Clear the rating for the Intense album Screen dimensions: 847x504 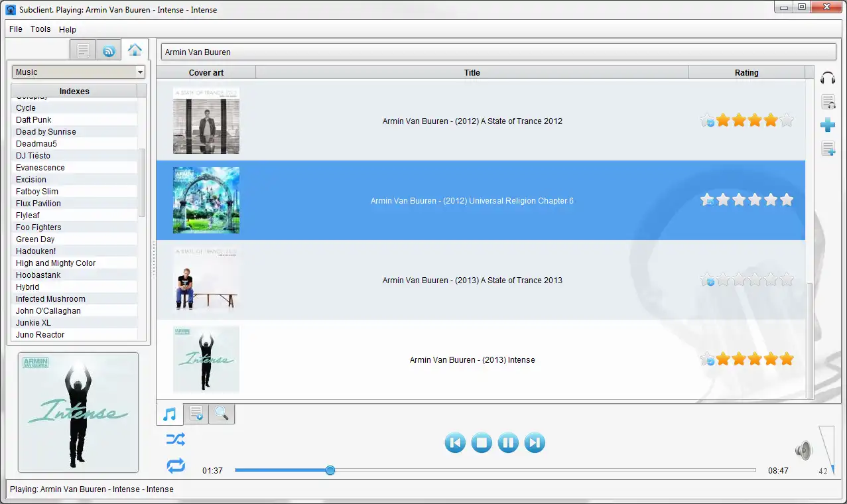click(x=707, y=359)
